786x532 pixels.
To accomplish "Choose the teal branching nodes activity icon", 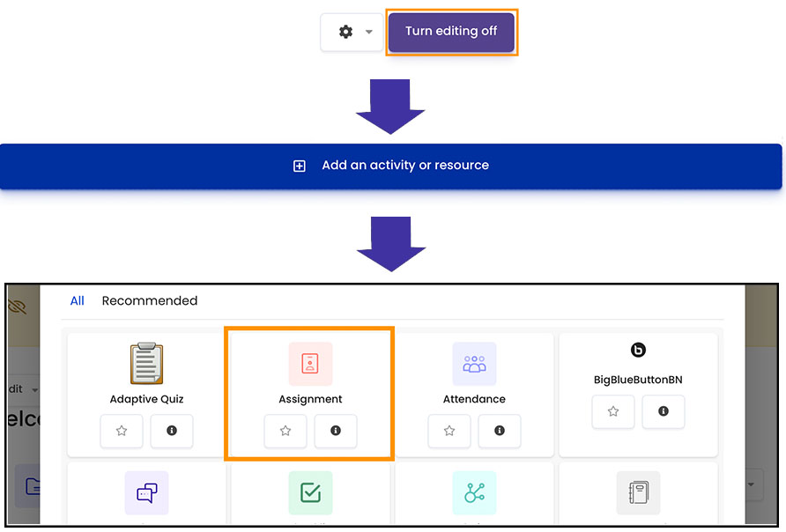I will 474,493.
